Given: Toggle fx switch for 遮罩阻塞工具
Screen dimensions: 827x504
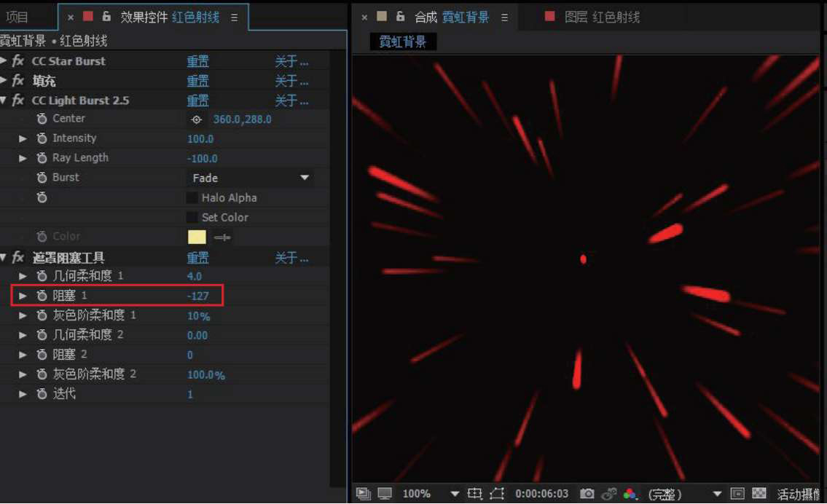Looking at the screenshot, I should coord(18,257).
